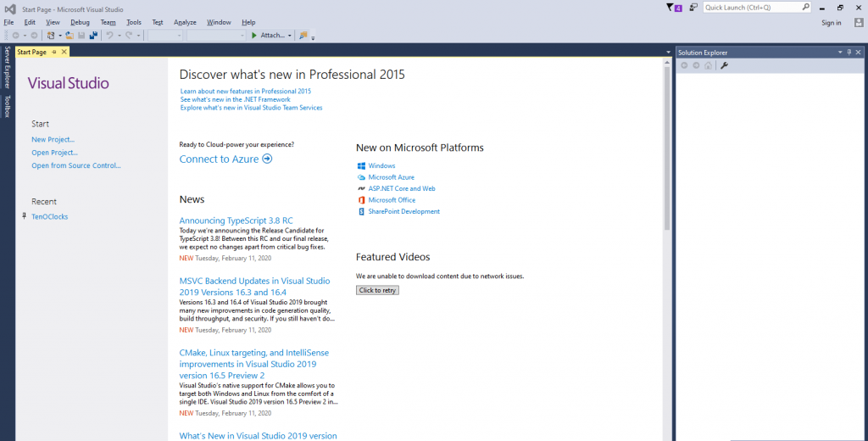The image size is (868, 441).
Task: Click Solution Explorer Back arrow icon
Action: coord(684,65)
